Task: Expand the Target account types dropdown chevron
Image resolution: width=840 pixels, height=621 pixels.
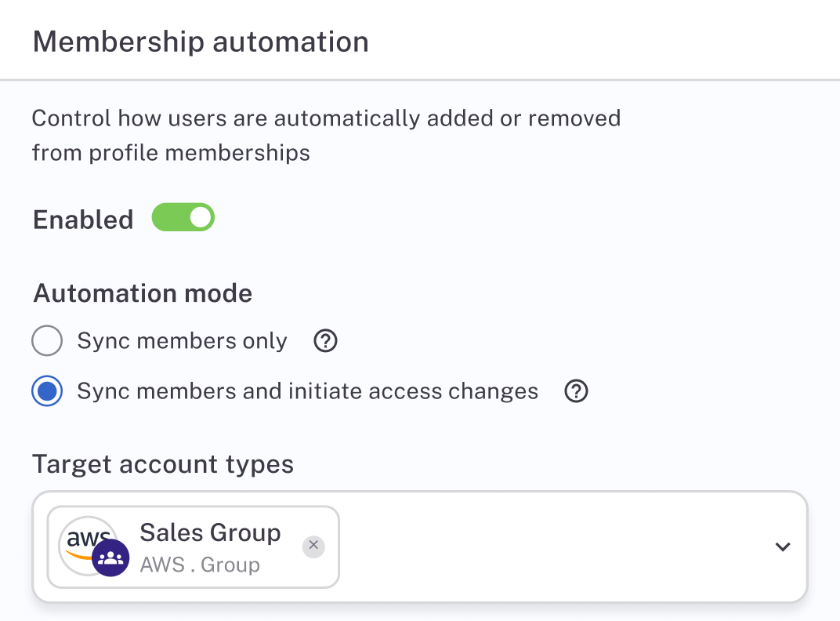Action: [x=782, y=547]
